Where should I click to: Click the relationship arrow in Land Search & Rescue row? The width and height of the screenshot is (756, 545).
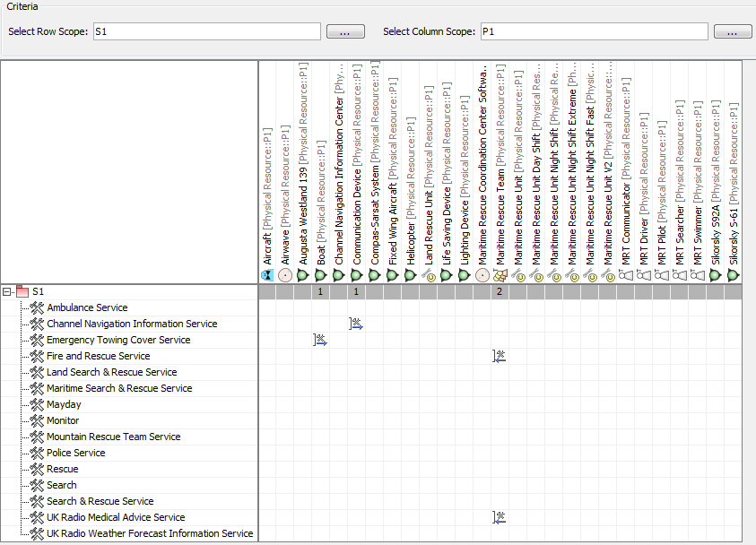499,356
